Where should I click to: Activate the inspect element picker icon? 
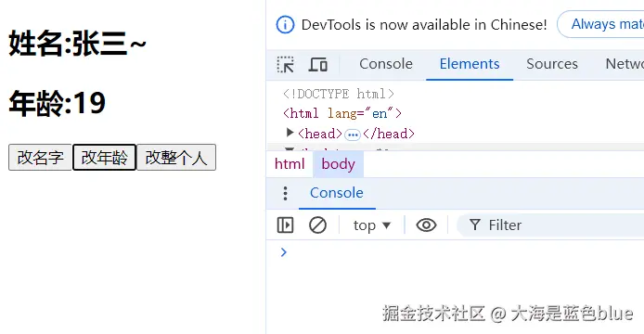point(286,65)
